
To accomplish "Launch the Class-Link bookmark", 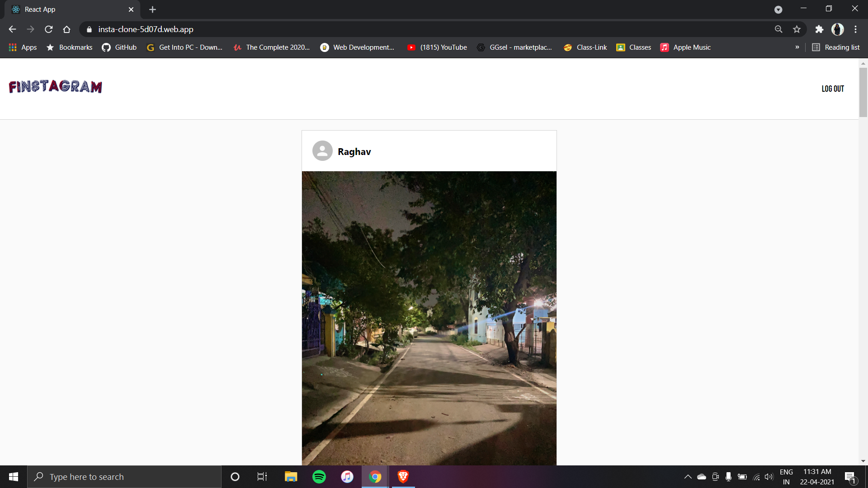I will point(585,47).
